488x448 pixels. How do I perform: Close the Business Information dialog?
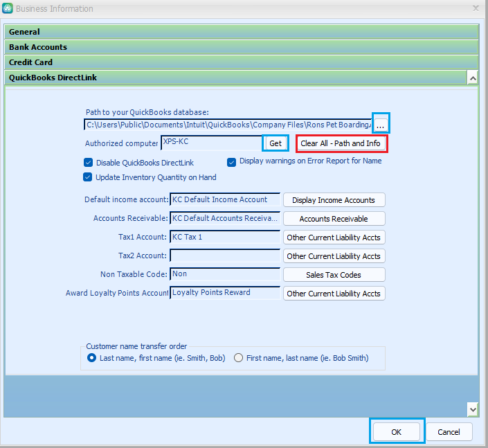476,8
